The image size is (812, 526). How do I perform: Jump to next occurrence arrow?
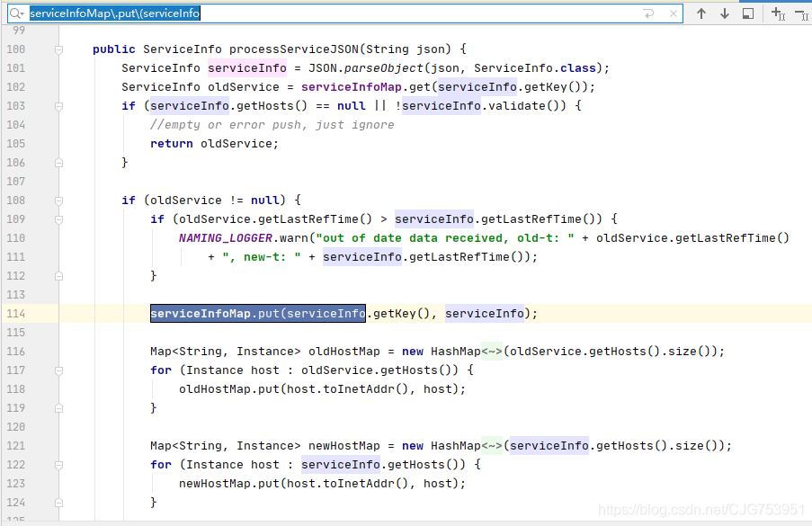click(x=725, y=13)
